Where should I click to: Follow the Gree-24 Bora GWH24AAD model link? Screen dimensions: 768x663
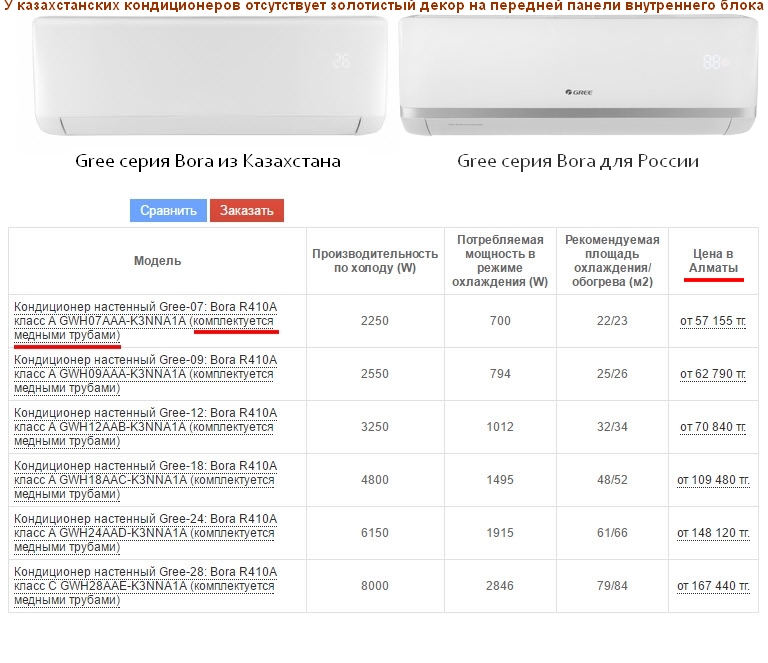[x=145, y=533]
